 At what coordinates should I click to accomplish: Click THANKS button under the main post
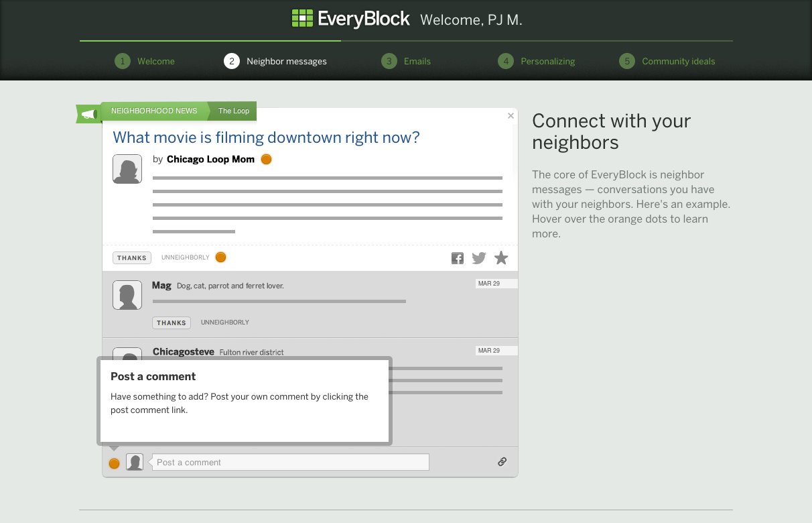132,257
